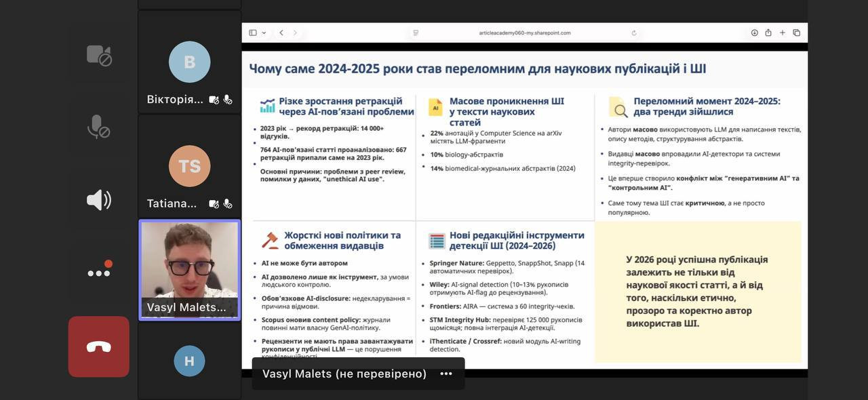Viewport: 868px width, 400px height.
Task: Go back with the browser back arrow
Action: pyautogui.click(x=281, y=33)
